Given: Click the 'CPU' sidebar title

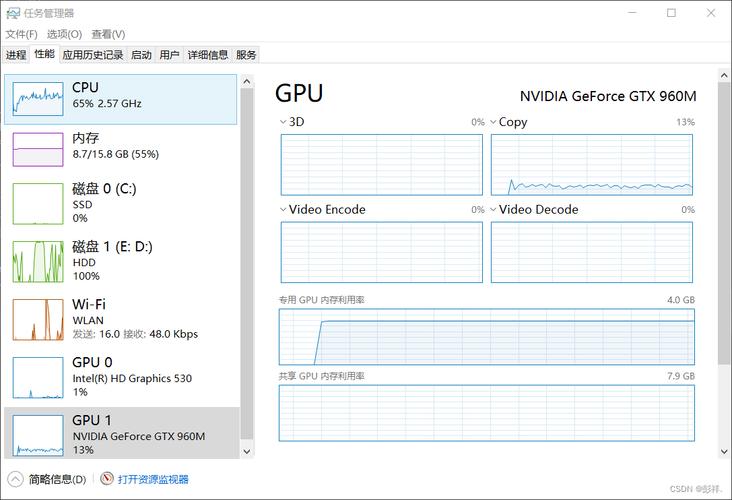Looking at the screenshot, I should tap(85, 87).
